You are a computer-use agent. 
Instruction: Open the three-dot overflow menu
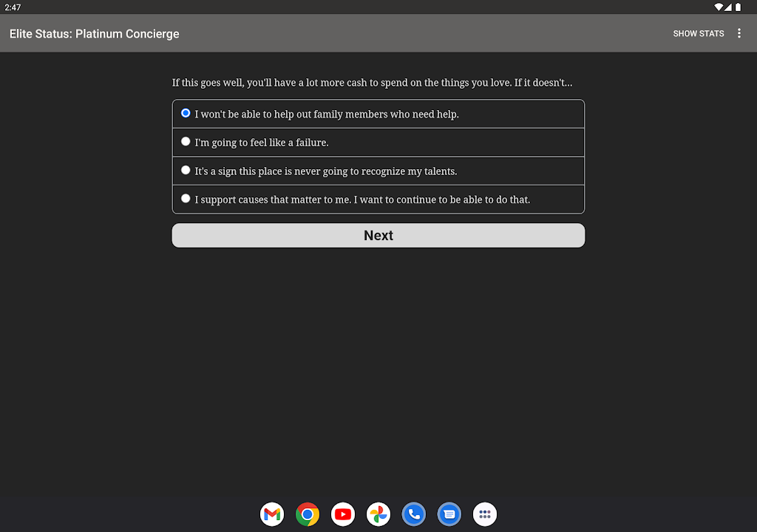(739, 33)
